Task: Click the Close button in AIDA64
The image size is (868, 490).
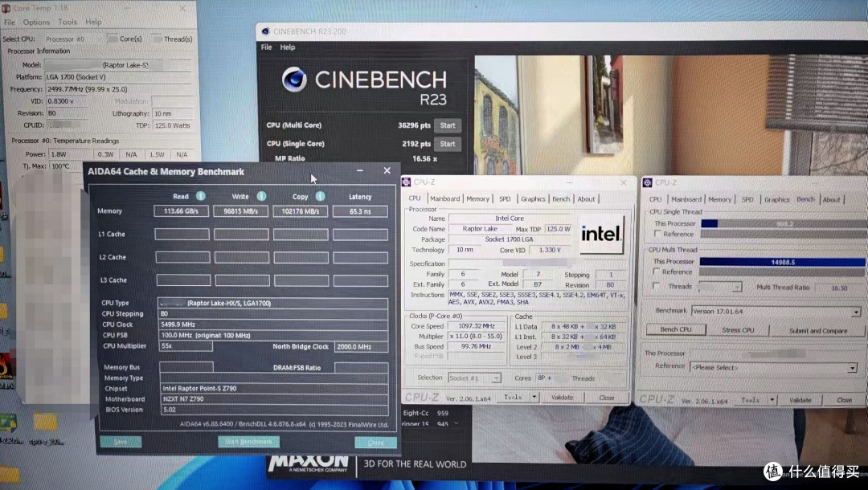Action: click(375, 443)
